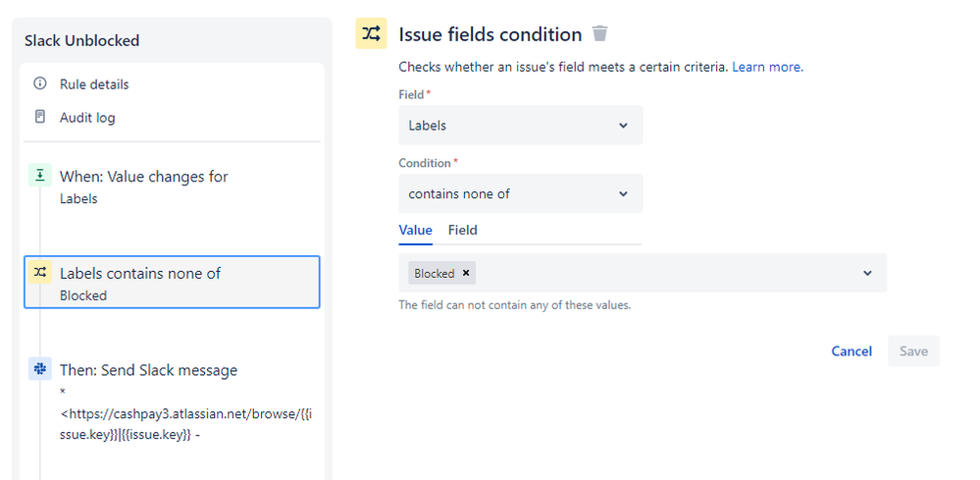Click the Slack icon in rule

(x=40, y=369)
